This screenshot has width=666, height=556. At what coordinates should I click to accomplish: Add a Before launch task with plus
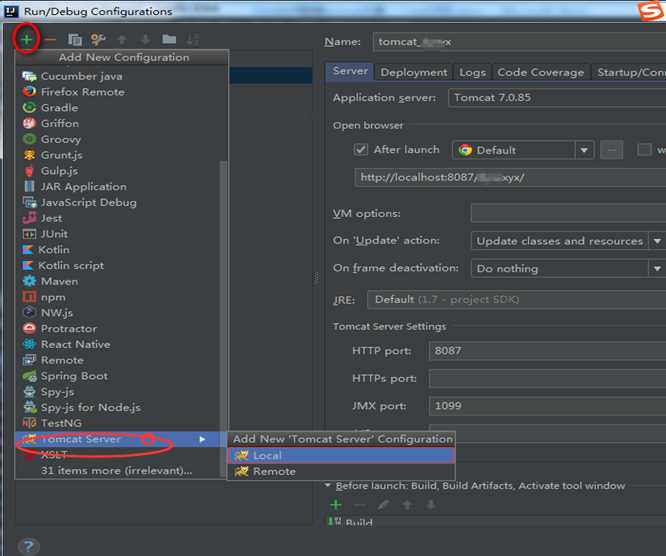coord(336,505)
